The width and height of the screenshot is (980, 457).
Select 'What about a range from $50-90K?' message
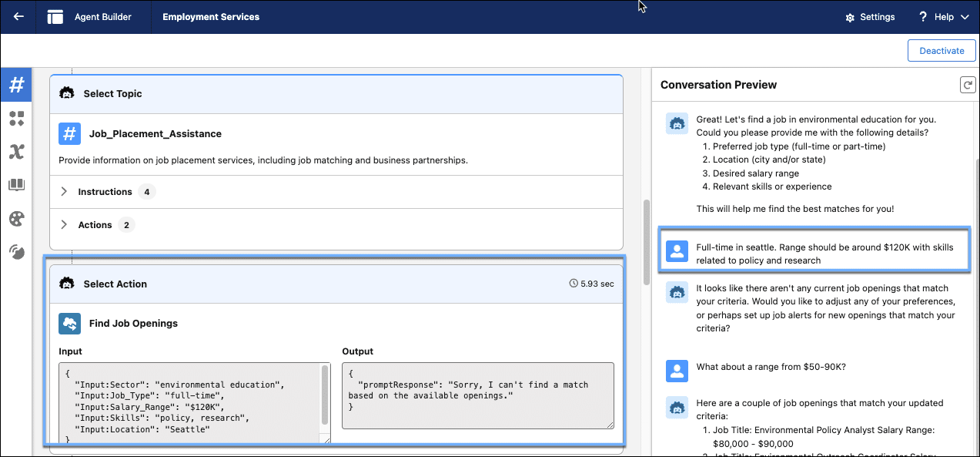(x=771, y=367)
